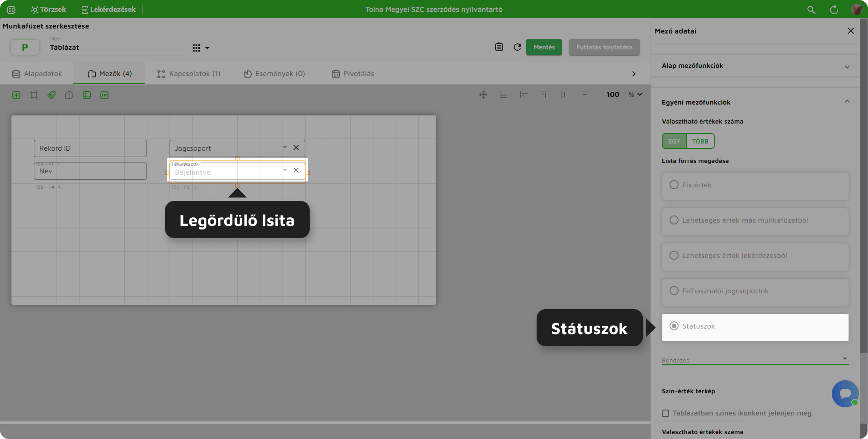Image resolution: width=868 pixels, height=439 pixels.
Task: Close the Mező adatai panel
Action: coord(851,31)
